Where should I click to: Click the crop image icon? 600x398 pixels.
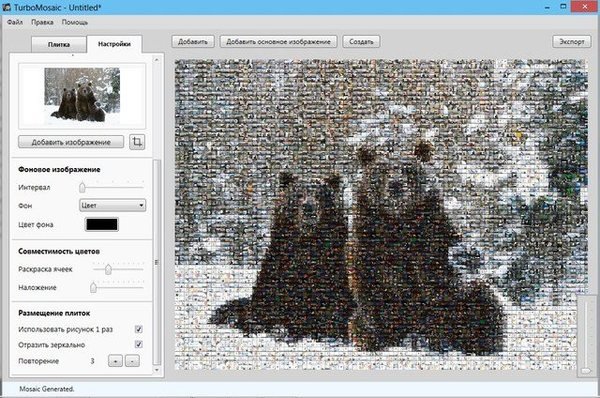click(x=137, y=142)
